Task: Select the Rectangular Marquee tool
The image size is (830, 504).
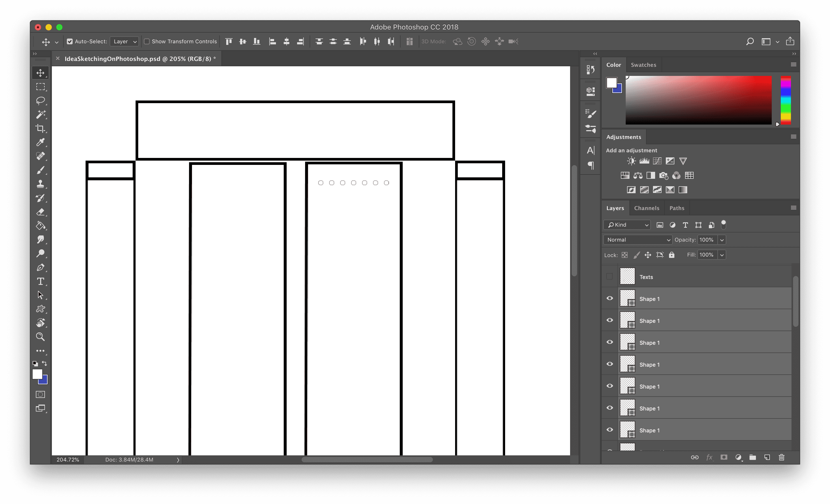Action: point(40,87)
